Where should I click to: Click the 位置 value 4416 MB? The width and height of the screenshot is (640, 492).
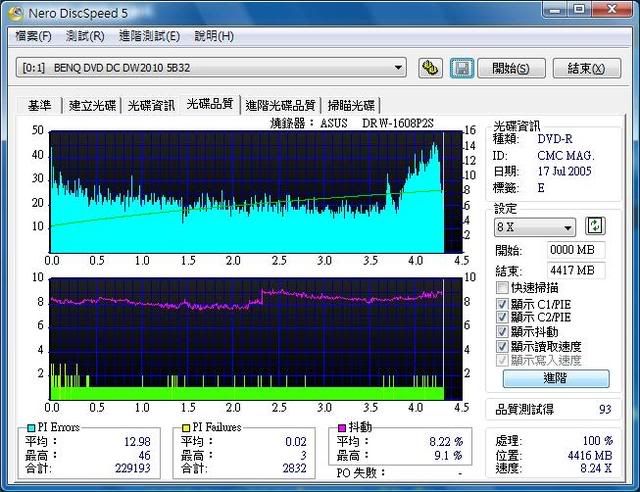(x=590, y=455)
